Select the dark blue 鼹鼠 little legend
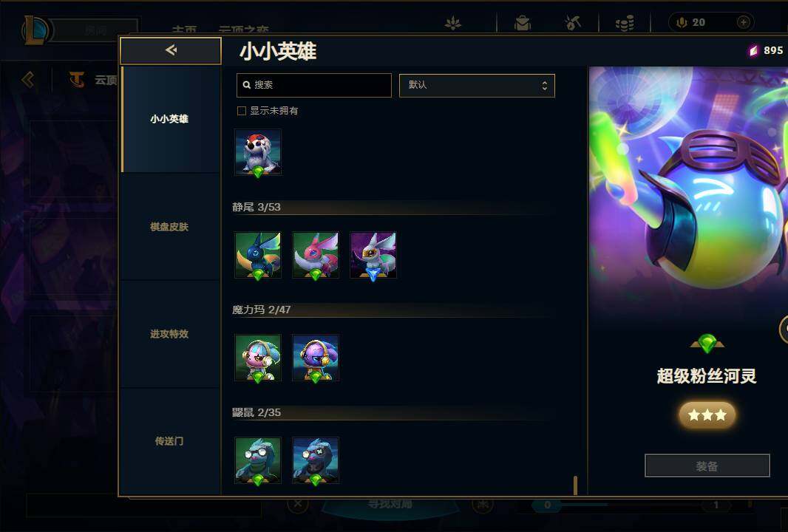The image size is (788, 532). pyautogui.click(x=316, y=460)
